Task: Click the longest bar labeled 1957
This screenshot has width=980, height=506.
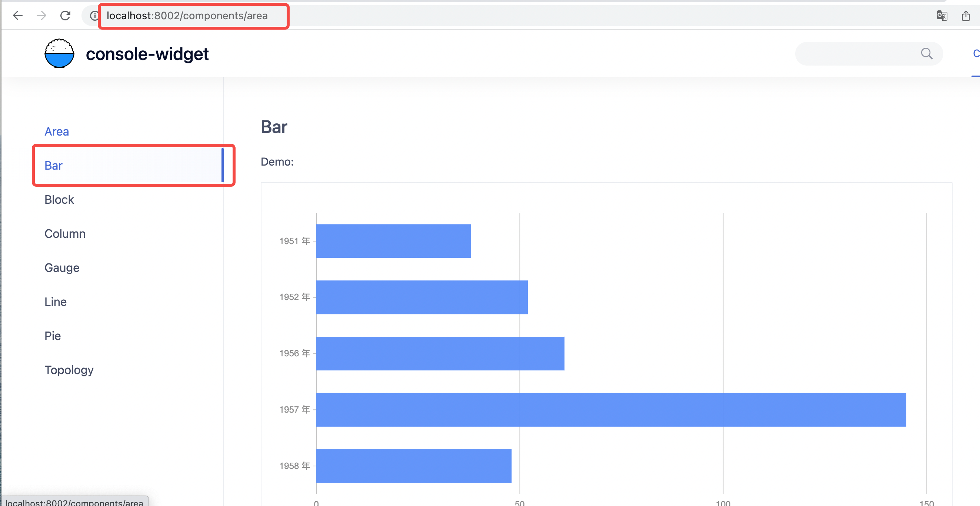Action: [x=609, y=409]
